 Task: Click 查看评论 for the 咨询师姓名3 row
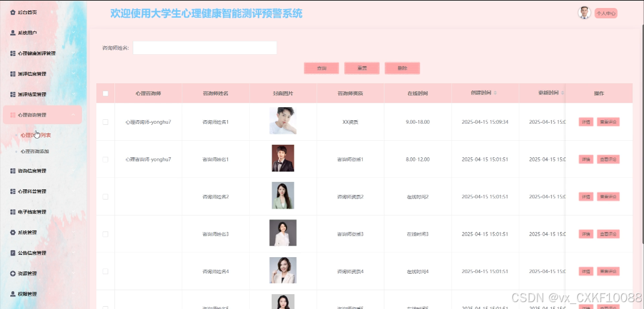[x=608, y=234]
